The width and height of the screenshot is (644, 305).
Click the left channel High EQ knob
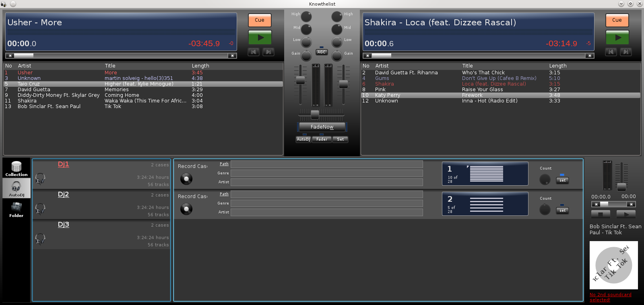[x=306, y=16]
